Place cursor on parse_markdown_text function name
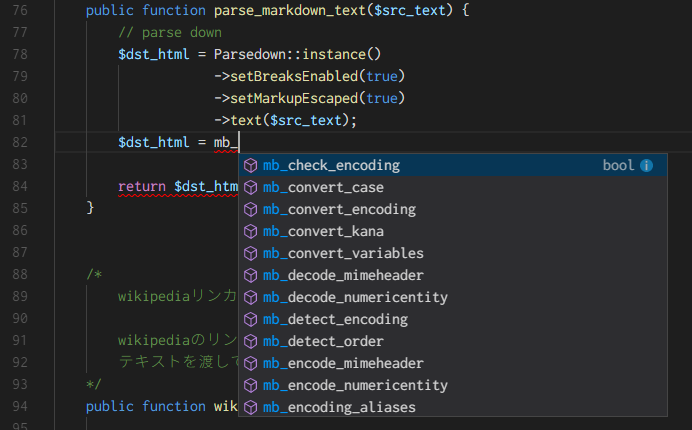Image resolution: width=692 pixels, height=430 pixels. pyautogui.click(x=290, y=10)
